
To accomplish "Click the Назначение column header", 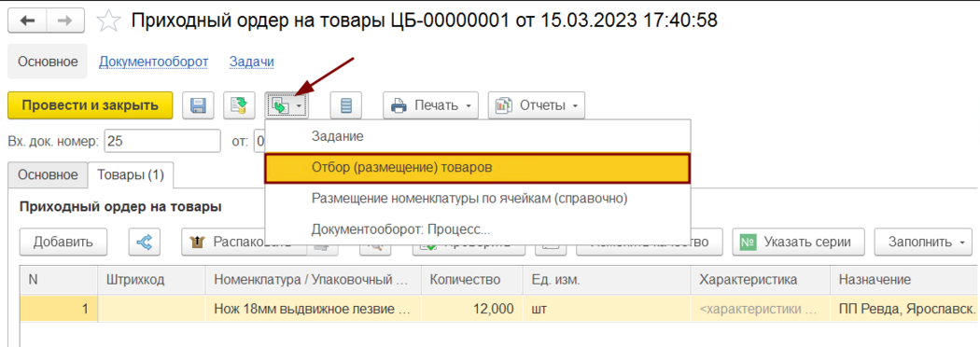I will (x=904, y=280).
